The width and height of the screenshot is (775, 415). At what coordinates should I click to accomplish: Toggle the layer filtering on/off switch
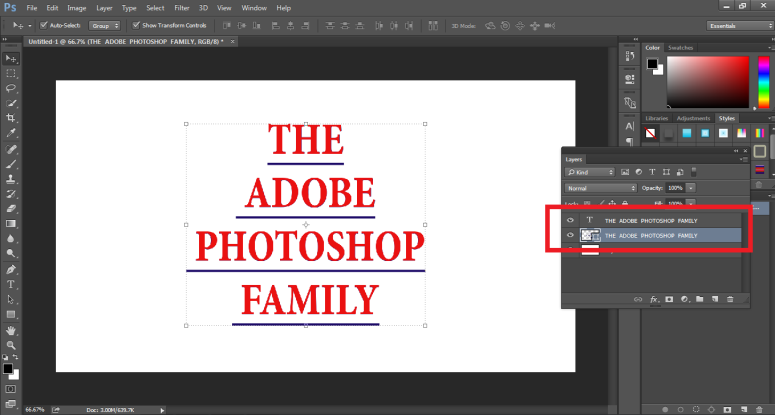pyautogui.click(x=693, y=172)
